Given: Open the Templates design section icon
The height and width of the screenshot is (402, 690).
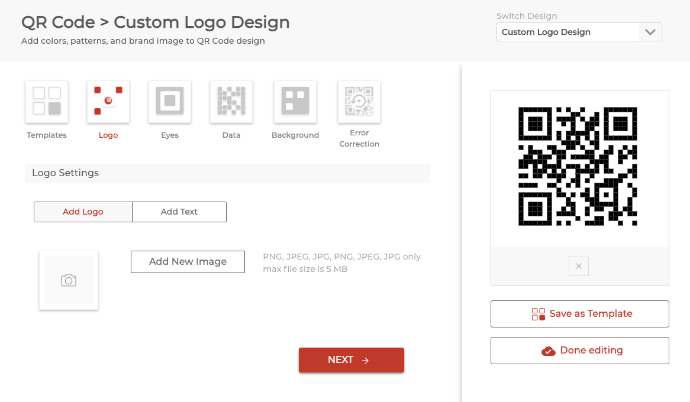Looking at the screenshot, I should [47, 102].
